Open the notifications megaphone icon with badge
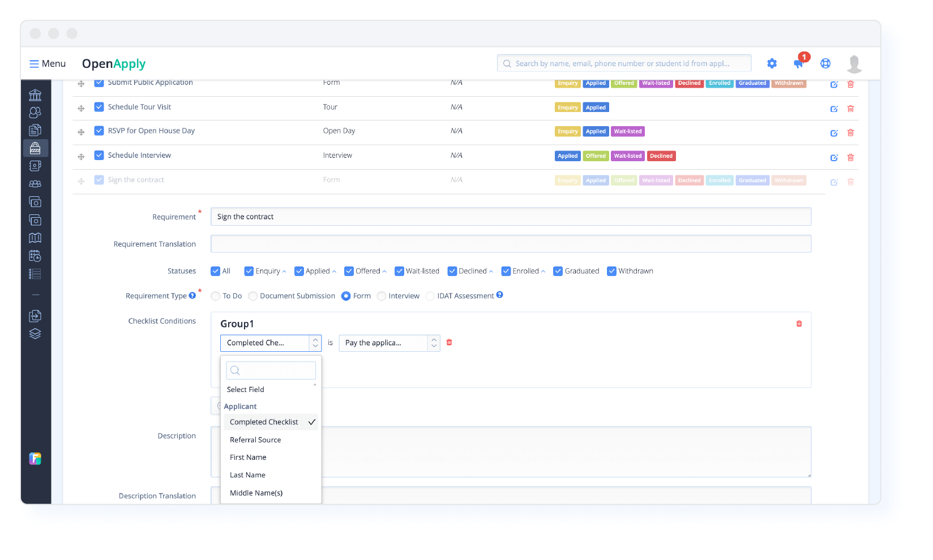 pos(798,63)
